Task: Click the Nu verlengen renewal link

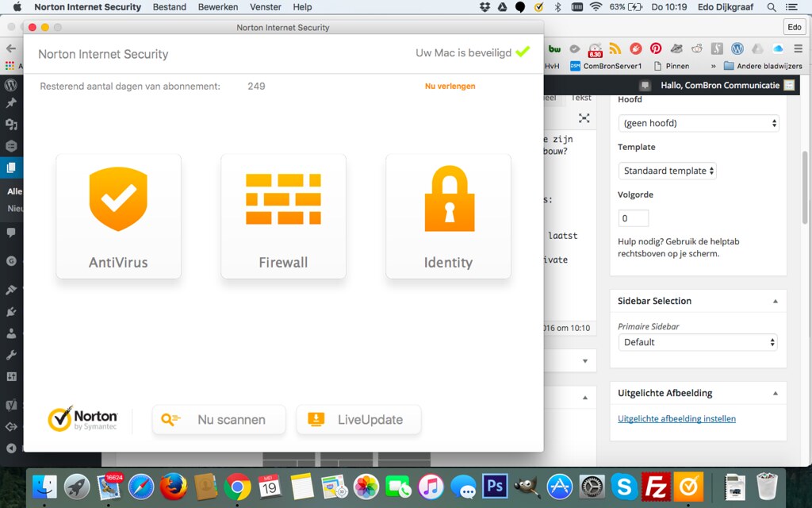Action: tap(450, 86)
